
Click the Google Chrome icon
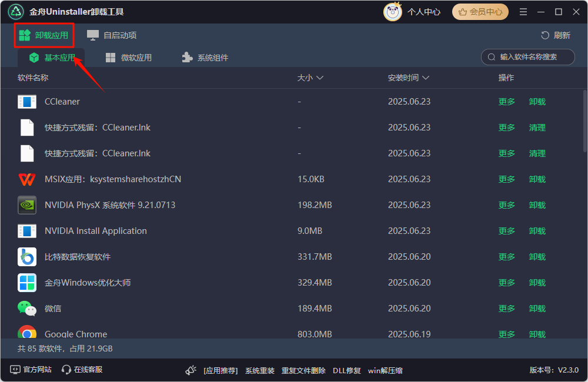(27, 332)
